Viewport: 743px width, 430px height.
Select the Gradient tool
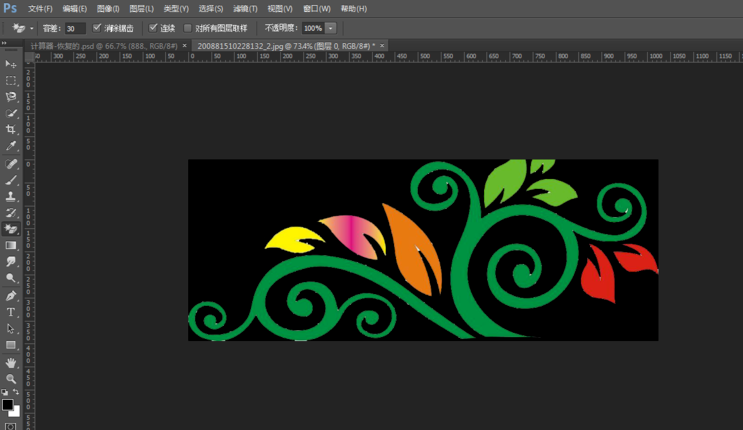click(x=10, y=246)
